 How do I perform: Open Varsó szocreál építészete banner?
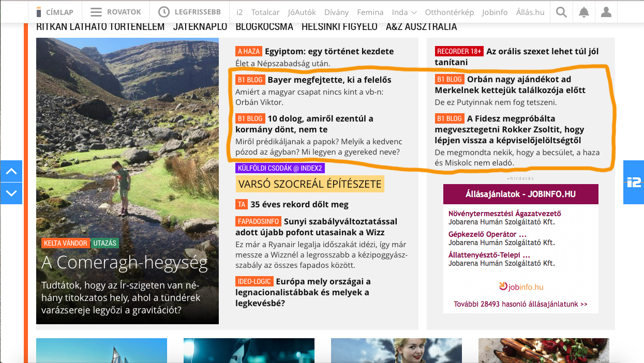tap(310, 184)
